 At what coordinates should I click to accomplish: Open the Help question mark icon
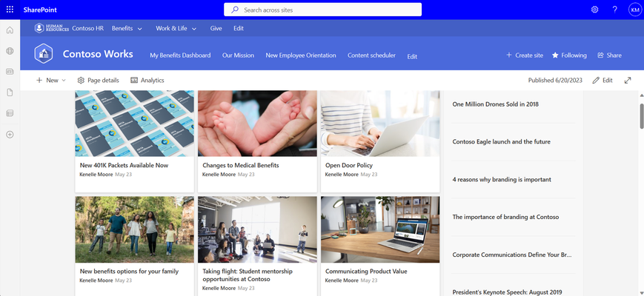point(615,10)
